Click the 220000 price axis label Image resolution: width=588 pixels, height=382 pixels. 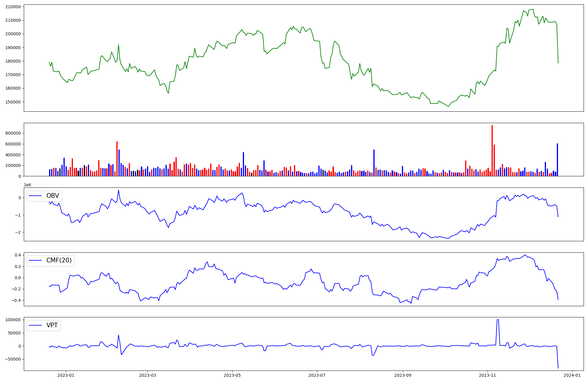pos(13,7)
